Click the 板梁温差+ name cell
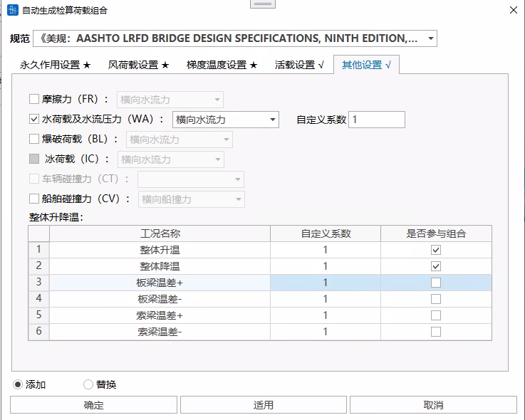This screenshot has height=420, width=525. (160, 283)
